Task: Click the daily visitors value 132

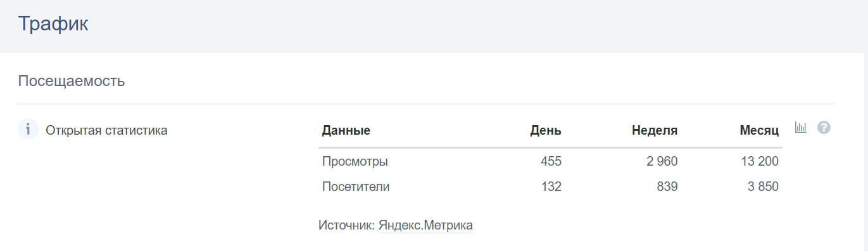Action: (x=551, y=187)
